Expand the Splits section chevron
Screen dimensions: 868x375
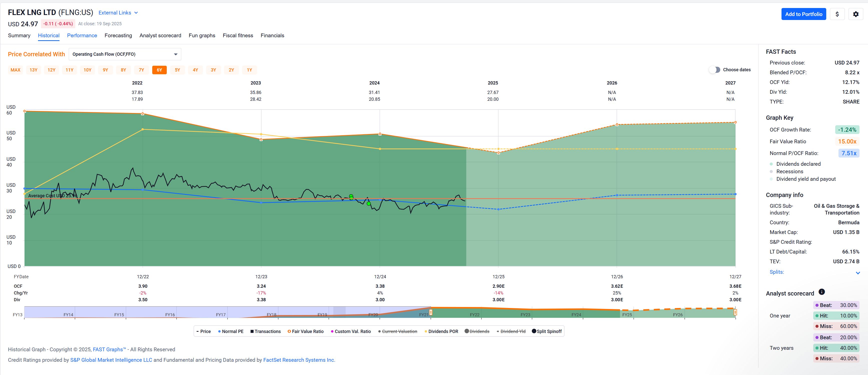(x=857, y=272)
